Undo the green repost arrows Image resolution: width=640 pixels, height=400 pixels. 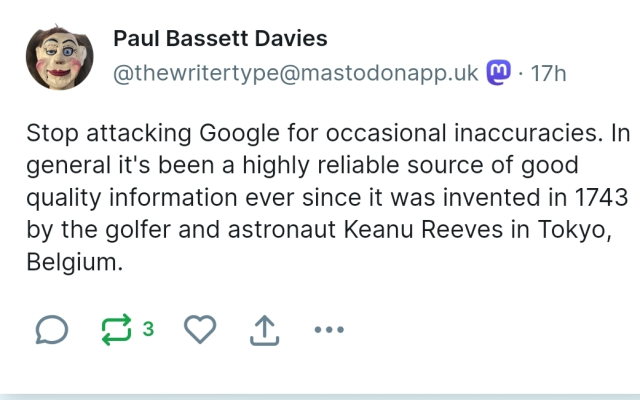tap(116, 329)
